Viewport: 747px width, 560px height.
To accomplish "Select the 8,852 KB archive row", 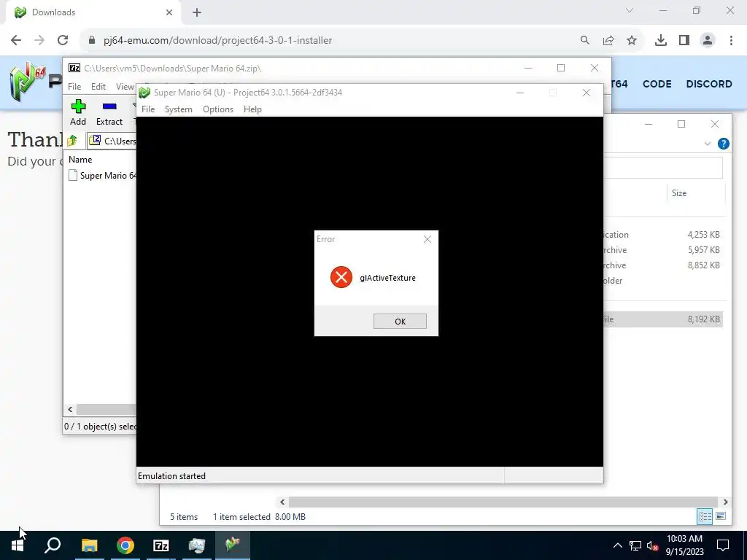I will 662,265.
